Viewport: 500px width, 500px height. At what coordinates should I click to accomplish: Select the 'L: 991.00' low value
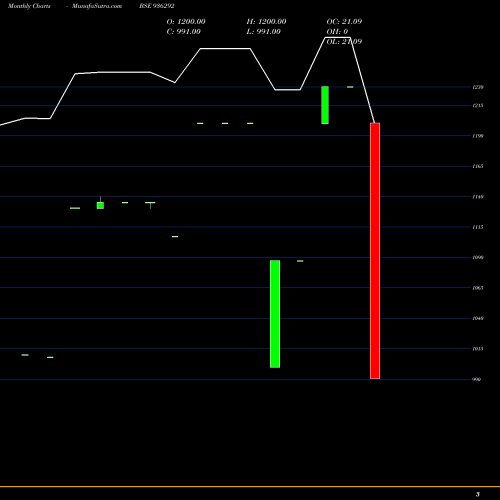point(264,32)
